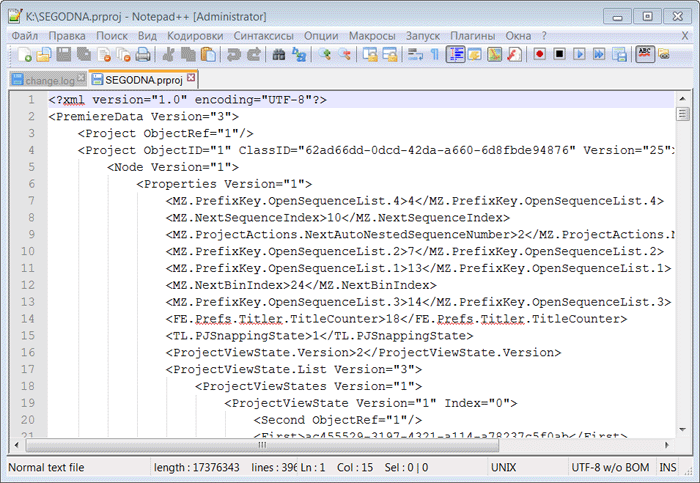
Task: Open the Файл menu
Action: [25, 36]
